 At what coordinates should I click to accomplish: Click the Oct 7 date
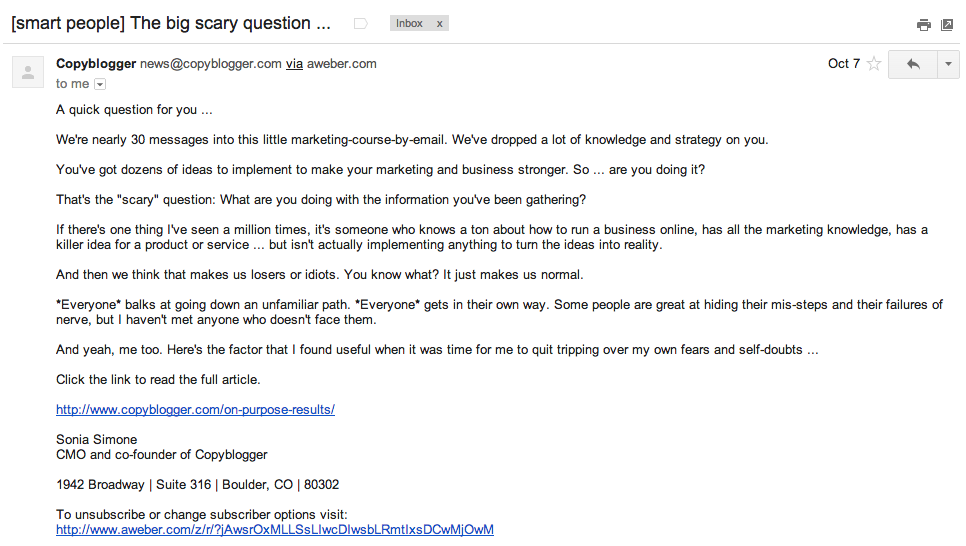tap(843, 64)
